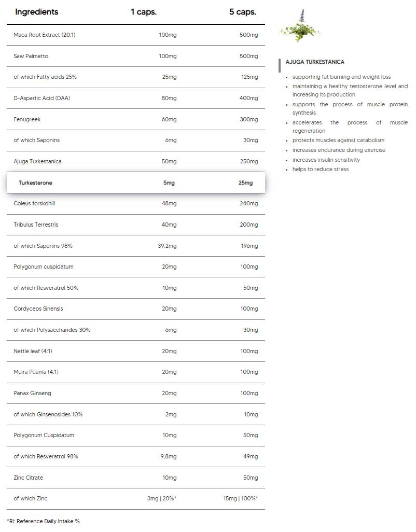Click the Saw Palmetto ingredient name
The width and height of the screenshot is (416, 532).
tap(31, 56)
